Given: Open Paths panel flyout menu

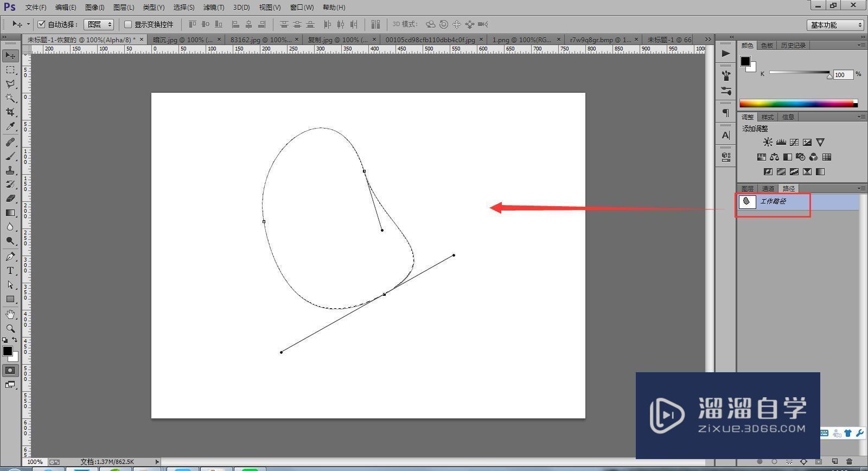Looking at the screenshot, I should click(x=861, y=188).
